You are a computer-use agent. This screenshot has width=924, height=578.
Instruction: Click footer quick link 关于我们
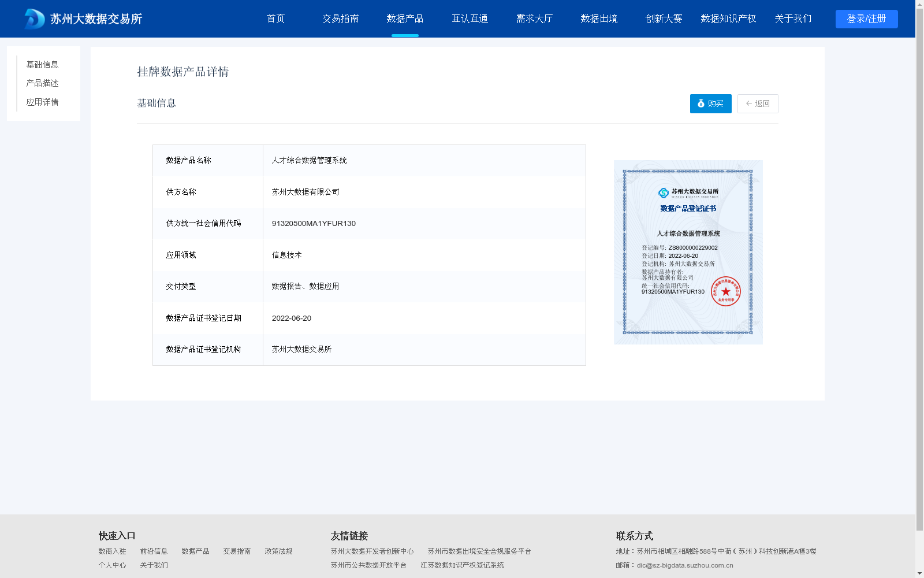pyautogui.click(x=154, y=565)
